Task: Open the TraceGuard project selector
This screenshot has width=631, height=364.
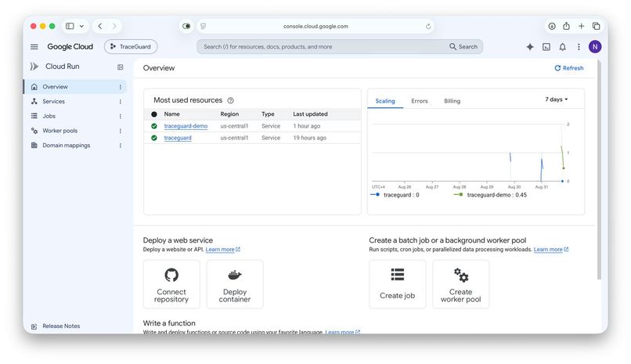Action: [x=131, y=47]
